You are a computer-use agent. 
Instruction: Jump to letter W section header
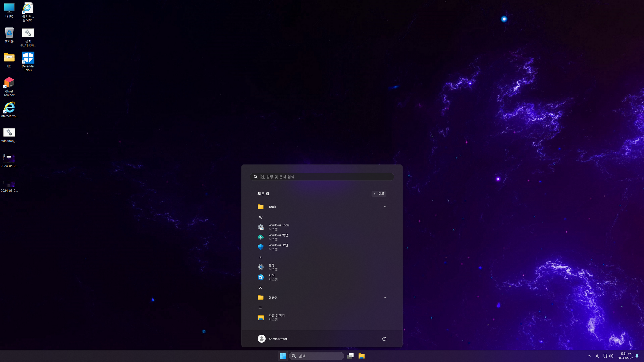(261, 217)
